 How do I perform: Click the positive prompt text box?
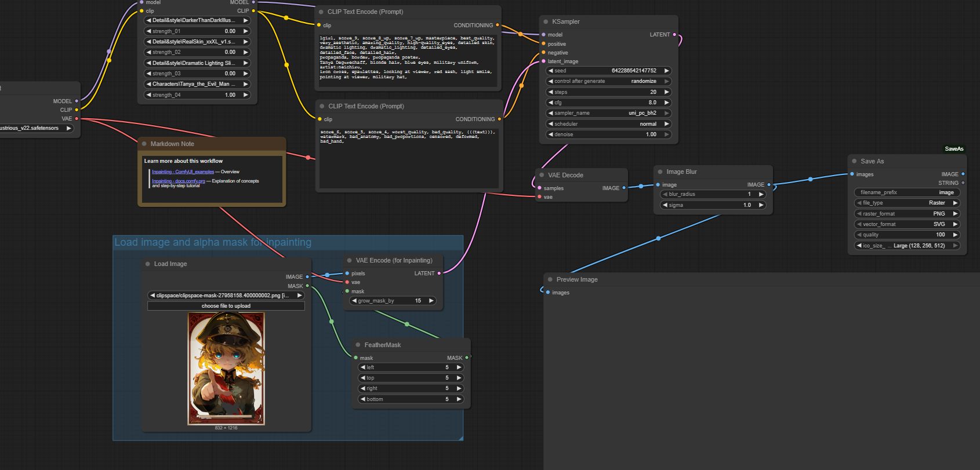[x=408, y=60]
